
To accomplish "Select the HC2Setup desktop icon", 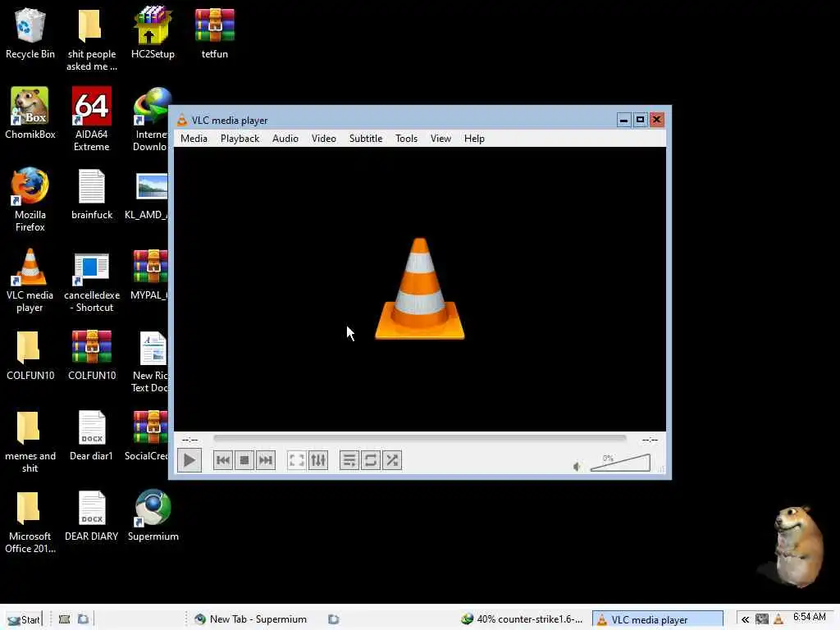I will tap(153, 33).
